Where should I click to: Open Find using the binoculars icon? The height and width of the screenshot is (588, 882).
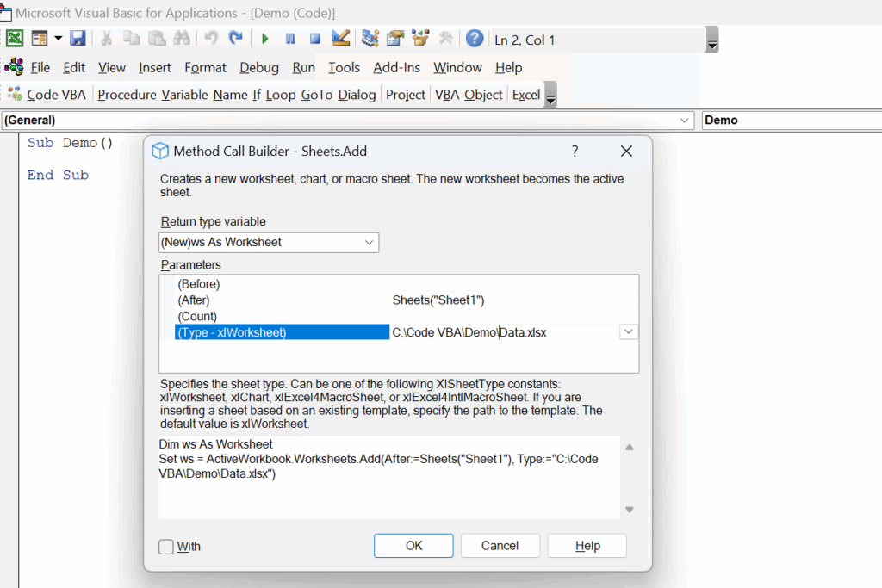click(183, 38)
